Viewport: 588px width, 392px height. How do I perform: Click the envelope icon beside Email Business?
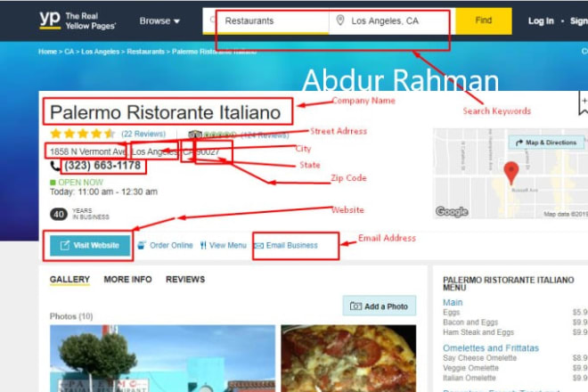[x=258, y=246]
